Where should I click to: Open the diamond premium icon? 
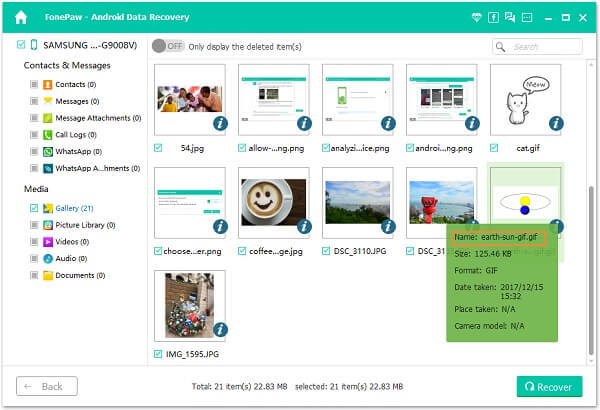[476, 17]
